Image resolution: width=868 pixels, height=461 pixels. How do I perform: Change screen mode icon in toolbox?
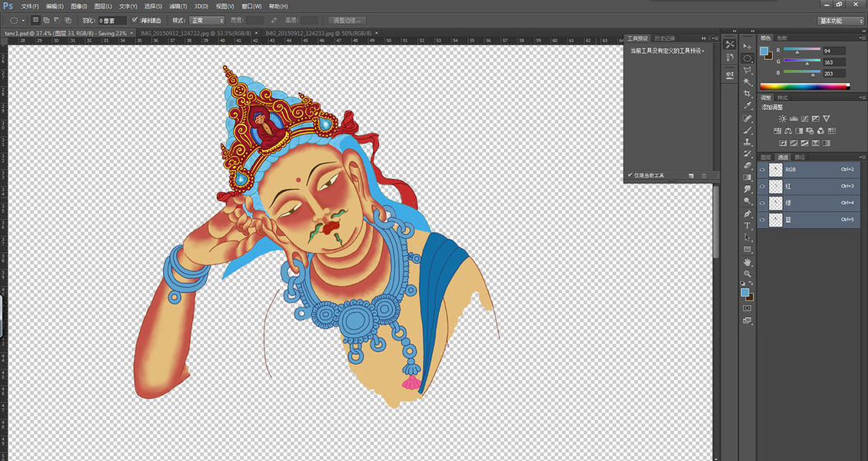click(747, 320)
